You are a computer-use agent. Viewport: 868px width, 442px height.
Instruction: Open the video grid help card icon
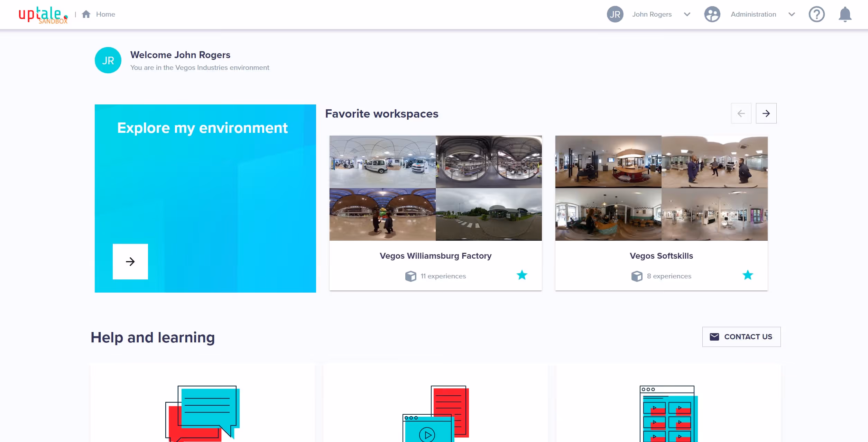click(x=669, y=414)
